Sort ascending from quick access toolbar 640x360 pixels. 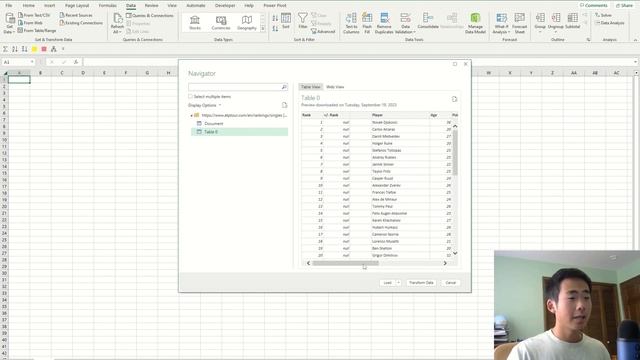(x=15, y=49)
